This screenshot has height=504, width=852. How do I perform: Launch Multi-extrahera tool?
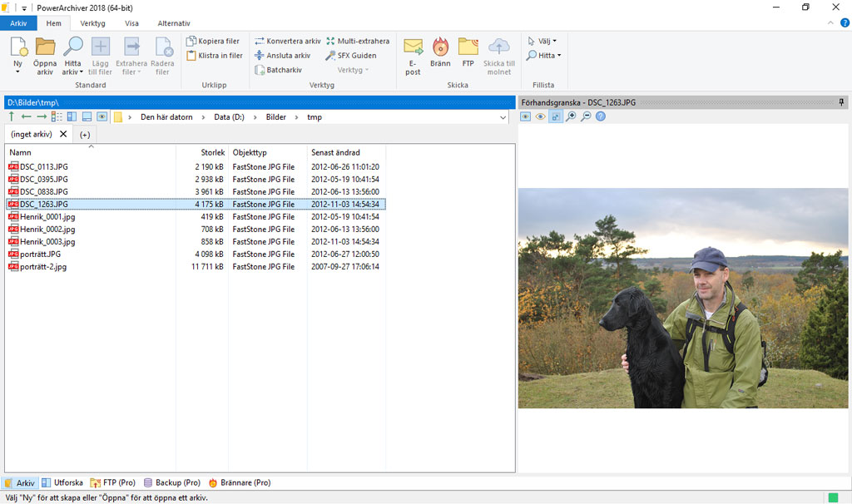pyautogui.click(x=358, y=41)
